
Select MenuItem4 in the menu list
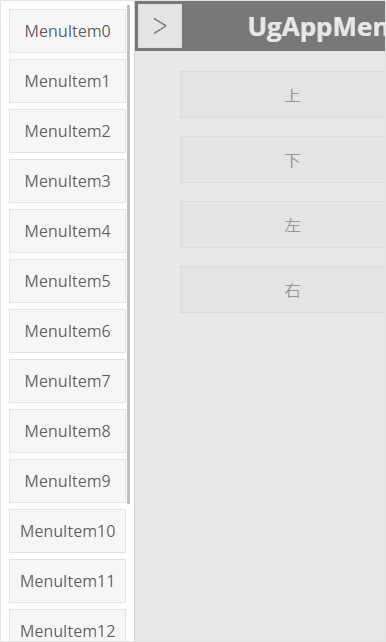[68, 231]
